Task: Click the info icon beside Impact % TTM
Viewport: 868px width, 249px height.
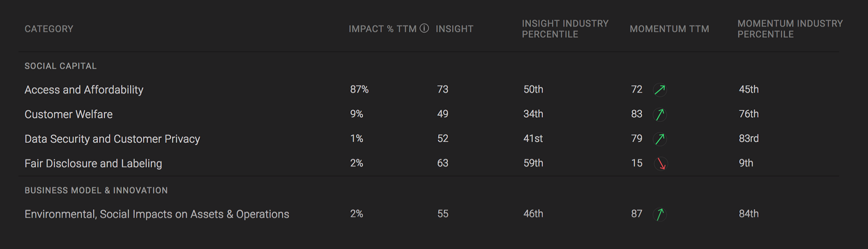Action: click(424, 28)
